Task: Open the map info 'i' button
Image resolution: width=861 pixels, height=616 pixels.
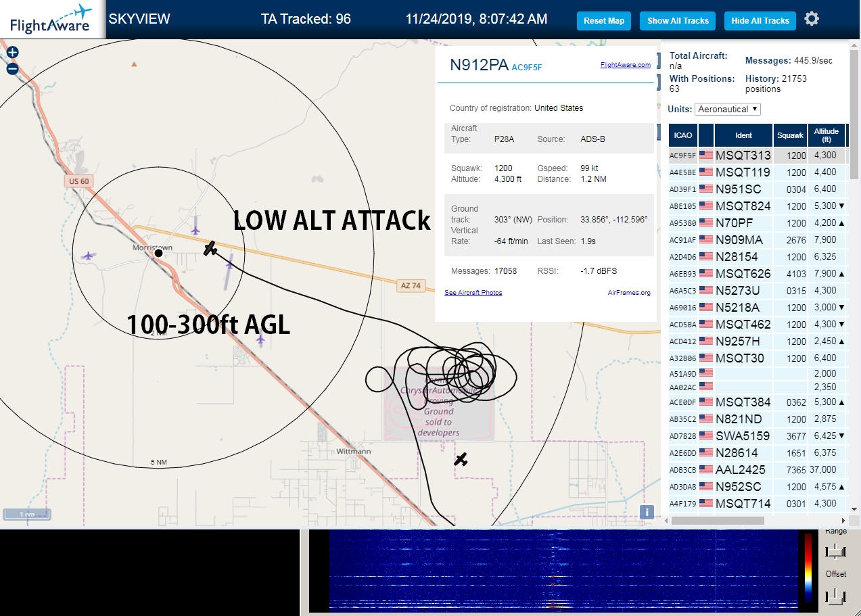Action: [x=647, y=512]
